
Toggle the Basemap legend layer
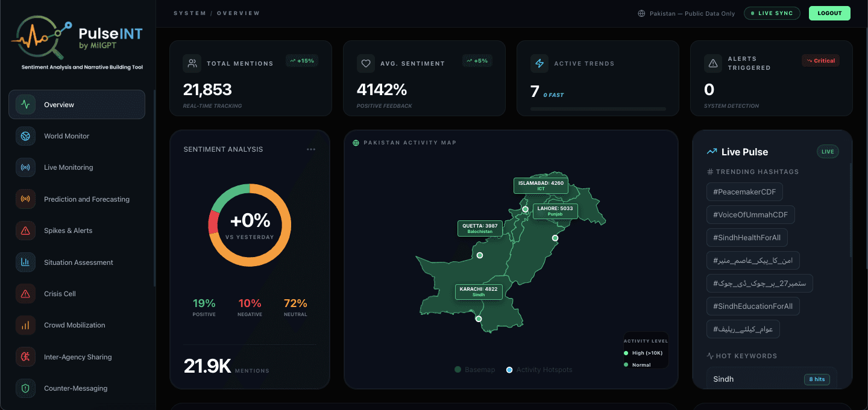pos(475,370)
